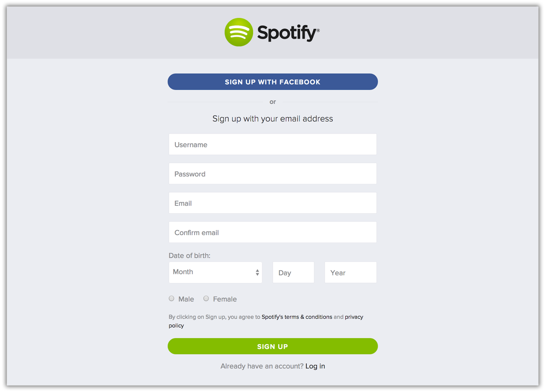The width and height of the screenshot is (545, 392).
Task: Click into the Password field
Action: pyautogui.click(x=272, y=174)
